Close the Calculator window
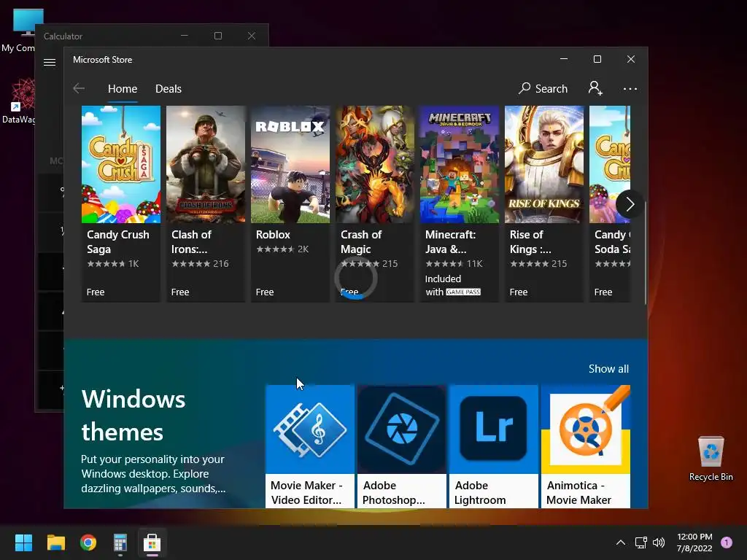 tap(252, 36)
